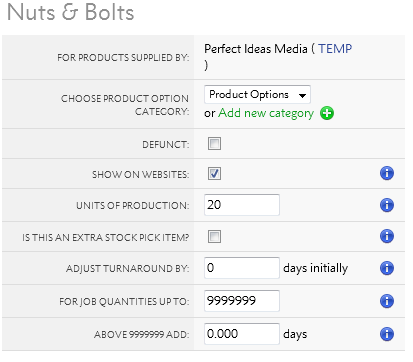Viewport: 413px width, 362px height.
Task: Click the green plus add category icon
Action: click(x=327, y=113)
